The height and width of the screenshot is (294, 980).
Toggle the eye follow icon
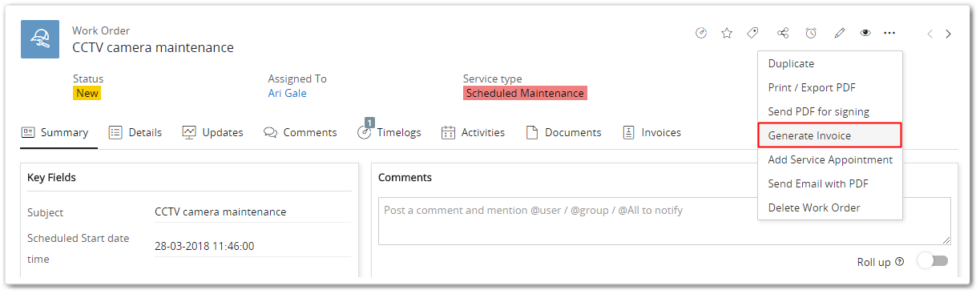point(865,33)
